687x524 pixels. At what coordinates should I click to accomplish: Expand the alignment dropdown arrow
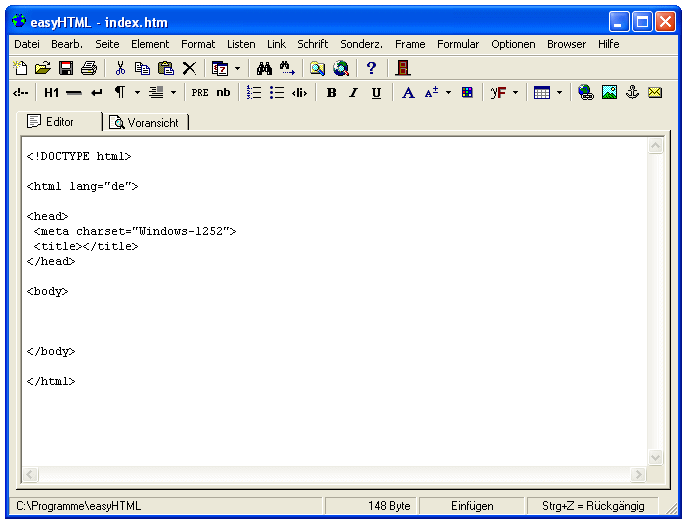[174, 93]
